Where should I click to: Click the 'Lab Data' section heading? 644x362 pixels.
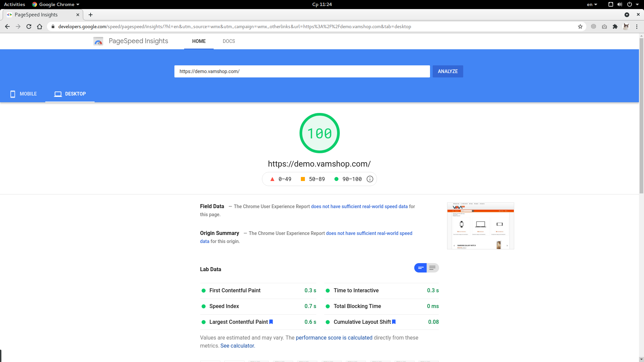click(211, 269)
